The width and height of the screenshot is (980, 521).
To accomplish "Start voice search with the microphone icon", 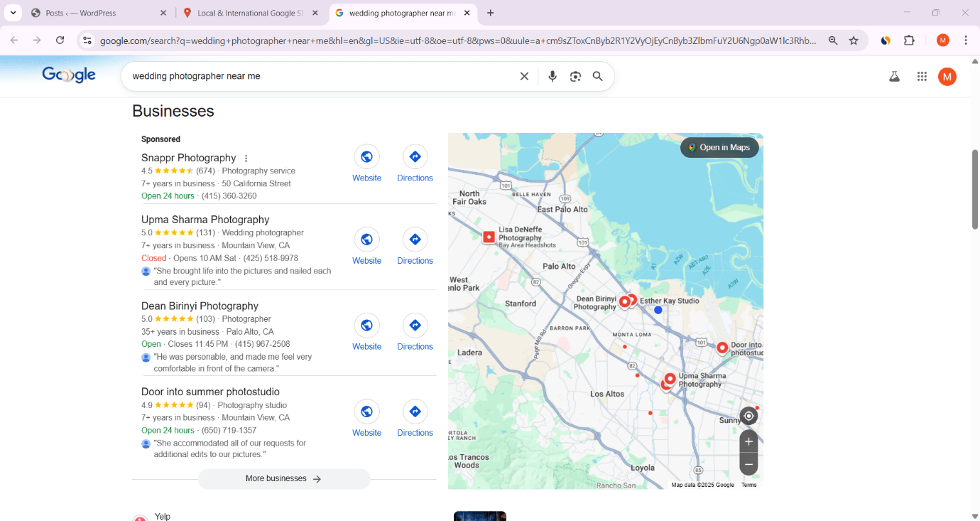I will [552, 76].
